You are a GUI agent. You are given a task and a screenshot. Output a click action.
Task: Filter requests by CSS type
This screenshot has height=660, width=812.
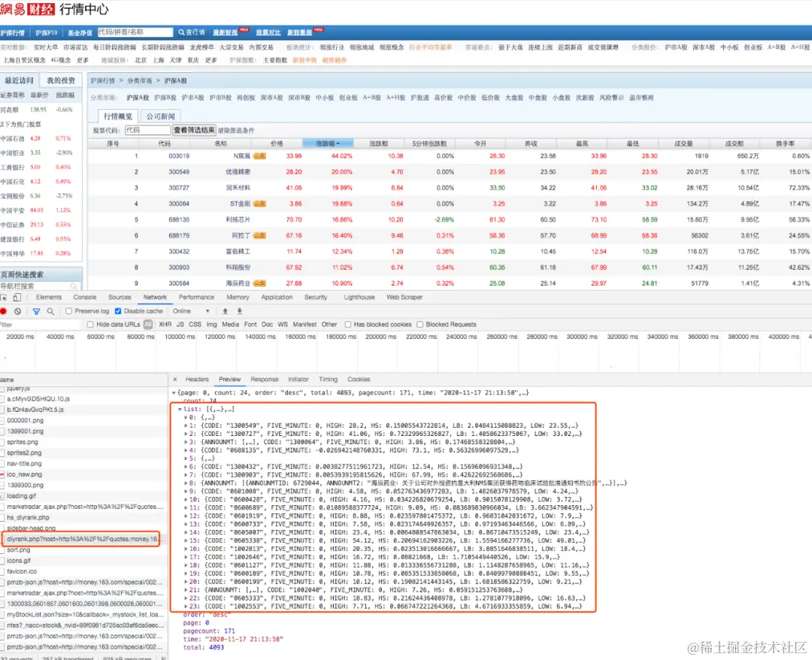pyautogui.click(x=195, y=325)
